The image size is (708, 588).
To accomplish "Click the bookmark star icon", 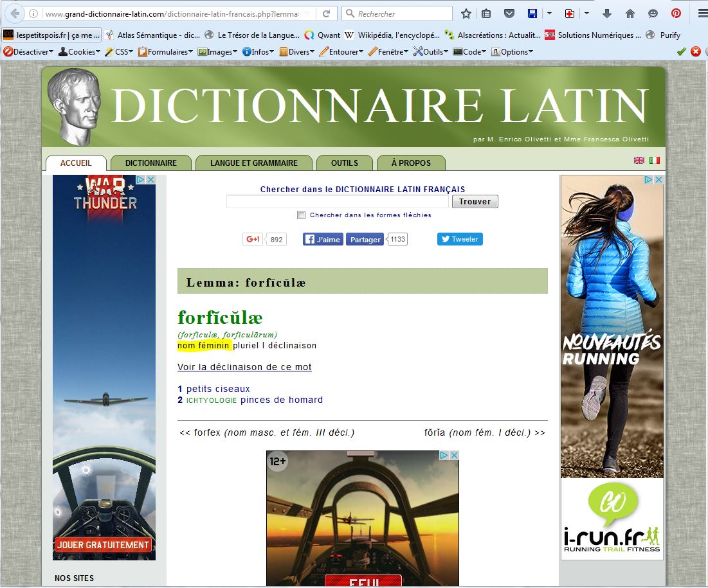I will pyautogui.click(x=466, y=13).
